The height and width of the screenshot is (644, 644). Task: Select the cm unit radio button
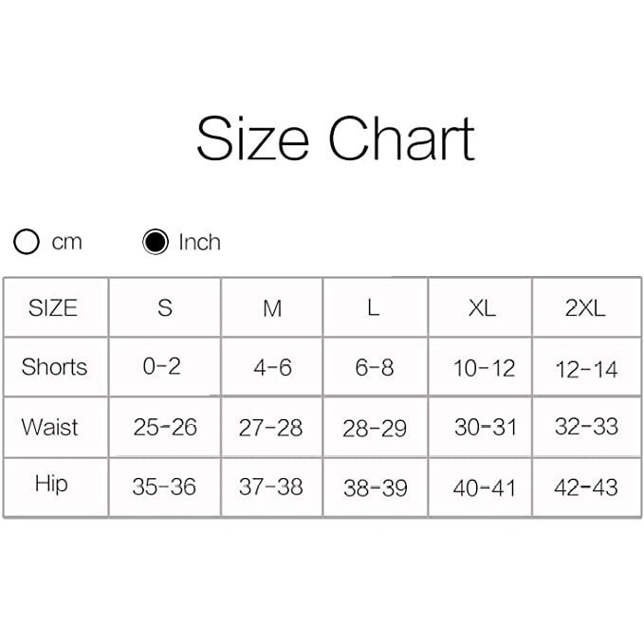27,242
